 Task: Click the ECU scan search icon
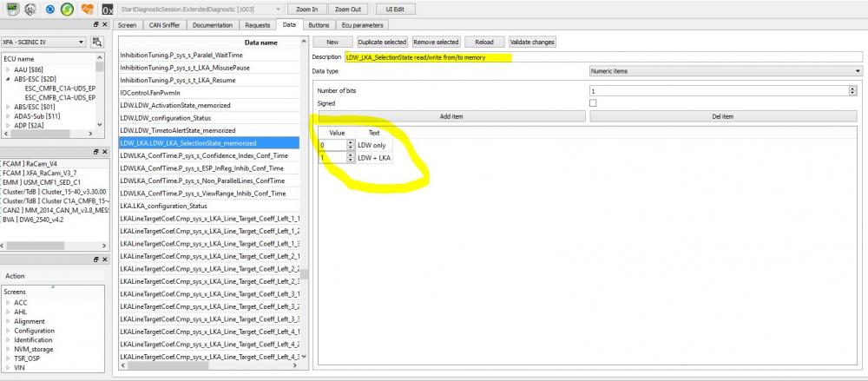(97, 42)
